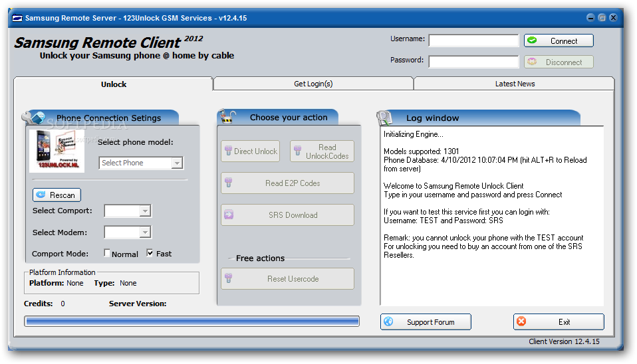
Task: Click the Reset Usercode screw icon
Action: pyautogui.click(x=228, y=278)
